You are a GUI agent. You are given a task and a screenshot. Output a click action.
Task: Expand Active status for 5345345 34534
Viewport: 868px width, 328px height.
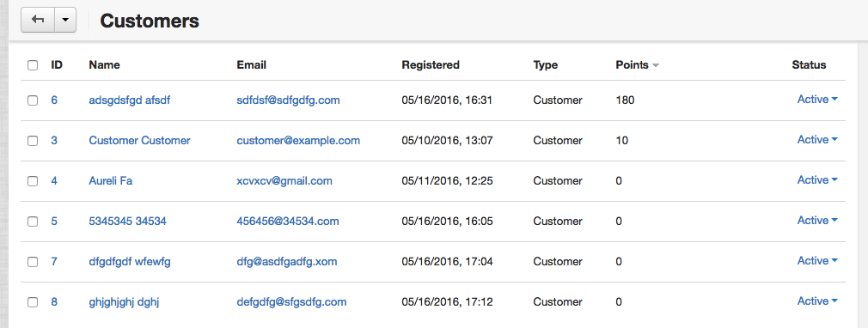[x=817, y=221]
